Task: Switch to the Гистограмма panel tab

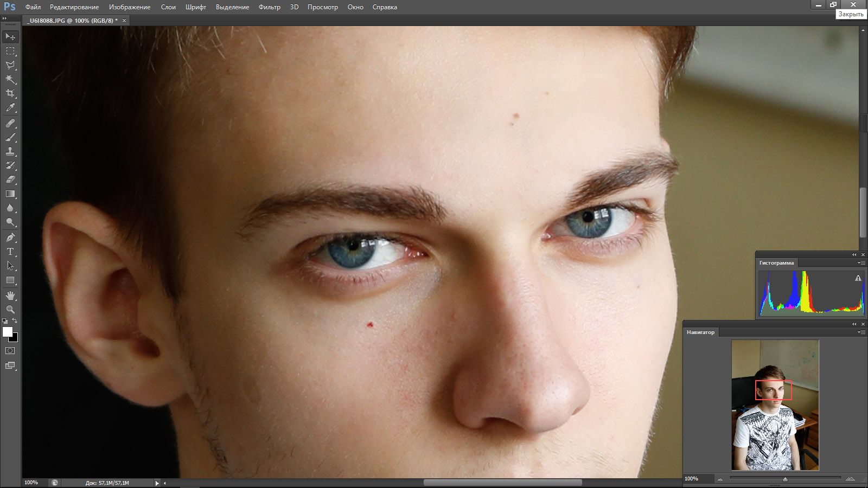Action: click(x=776, y=263)
